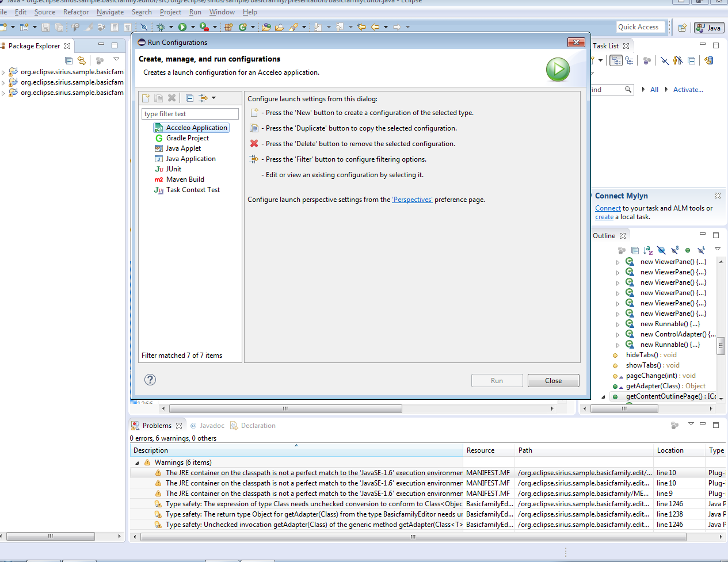Click the Activate... link in Task List
The image size is (728, 562).
[688, 90]
